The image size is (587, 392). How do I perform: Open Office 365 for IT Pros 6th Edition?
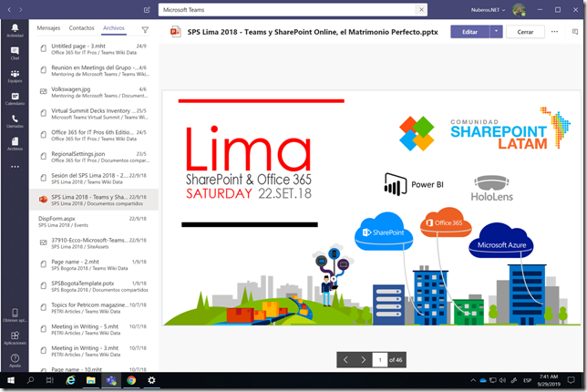coord(94,135)
